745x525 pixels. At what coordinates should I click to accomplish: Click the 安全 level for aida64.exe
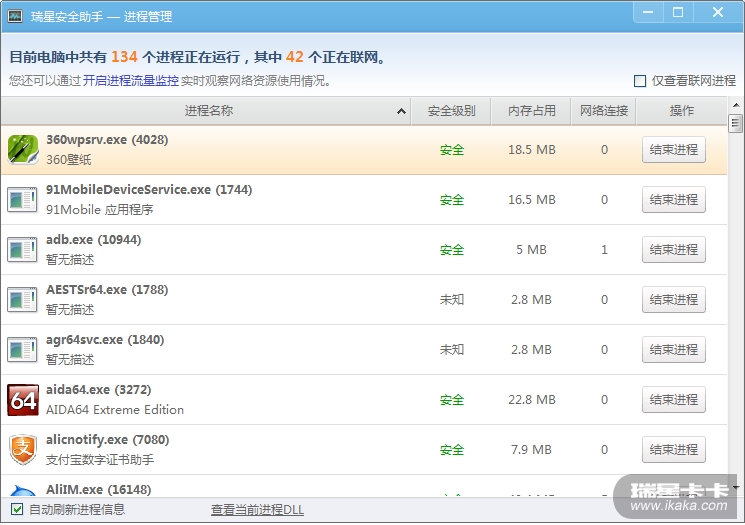pyautogui.click(x=452, y=400)
